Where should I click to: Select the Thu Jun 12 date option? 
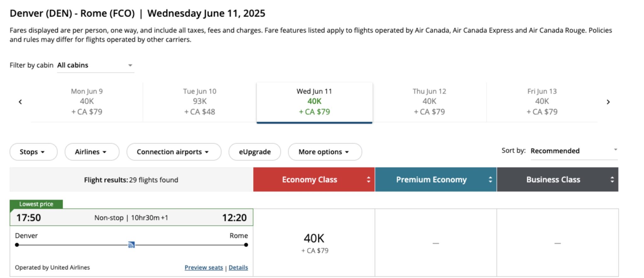click(x=429, y=101)
